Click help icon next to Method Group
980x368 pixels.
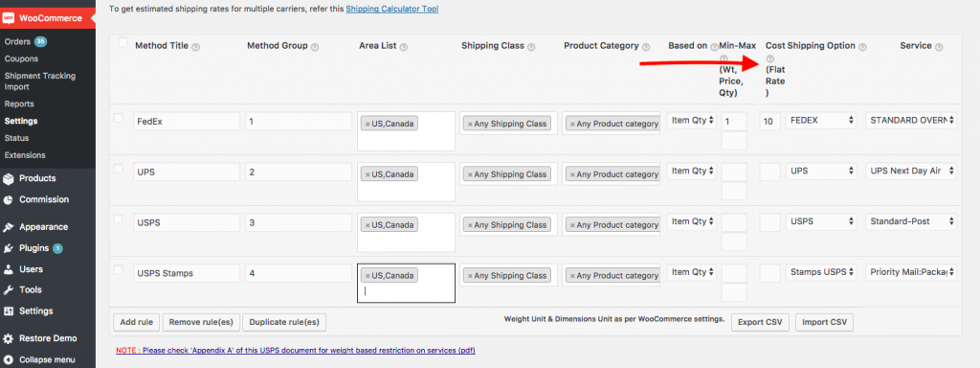[314, 47]
